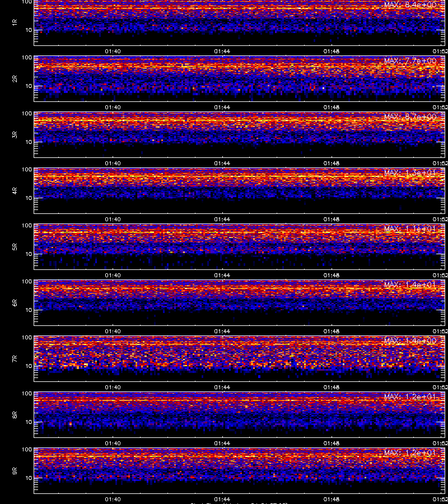Click the 100 y-axis tick of panel 4R
Screen dimensions: 448x504
27,169
